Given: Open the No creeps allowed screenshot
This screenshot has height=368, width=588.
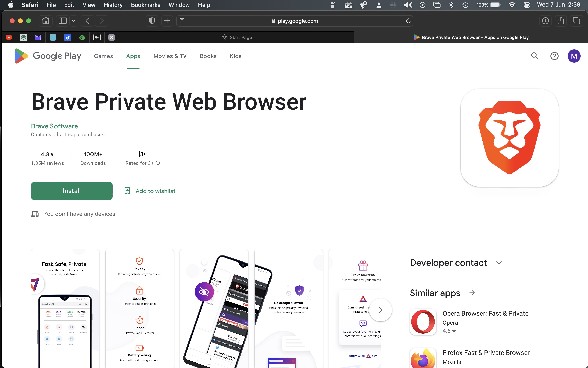Looking at the screenshot, I should 288,308.
